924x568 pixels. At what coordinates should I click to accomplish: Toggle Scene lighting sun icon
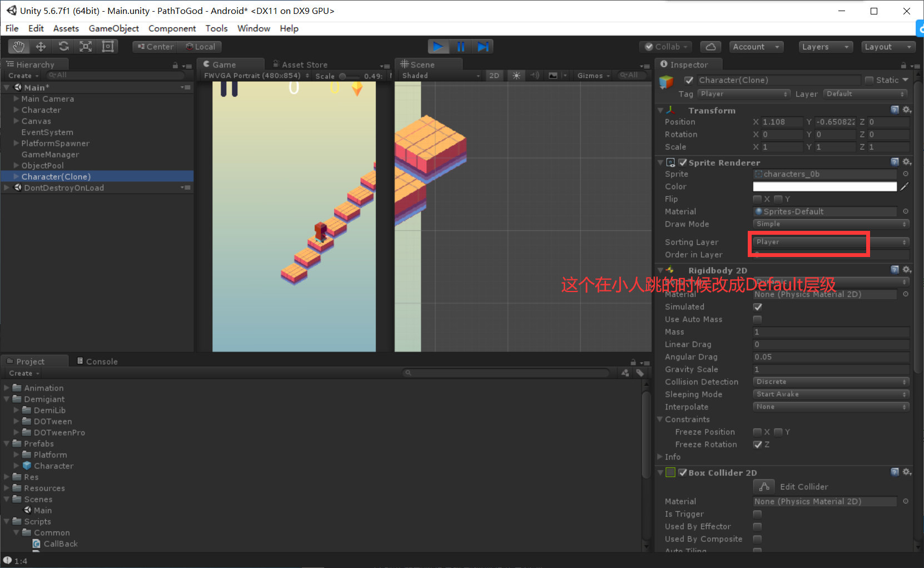(516, 76)
